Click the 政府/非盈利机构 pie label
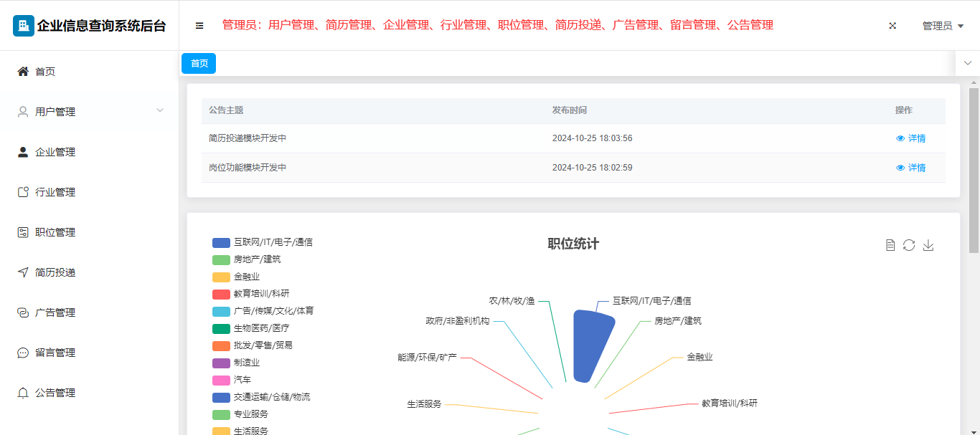 tap(458, 321)
